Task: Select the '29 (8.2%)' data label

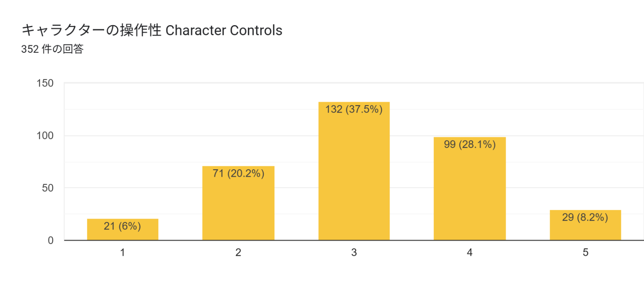Action: 585,218
